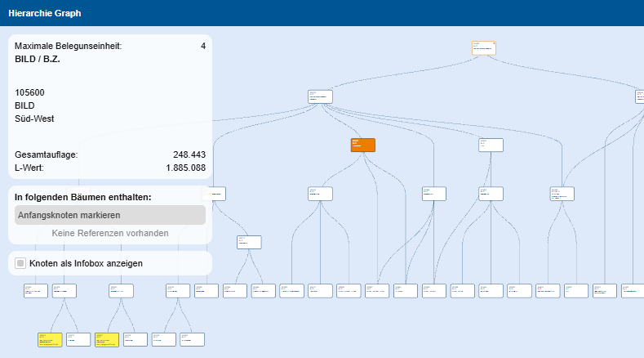Click the white node between the two yellow nodes

pyautogui.click(x=78, y=339)
